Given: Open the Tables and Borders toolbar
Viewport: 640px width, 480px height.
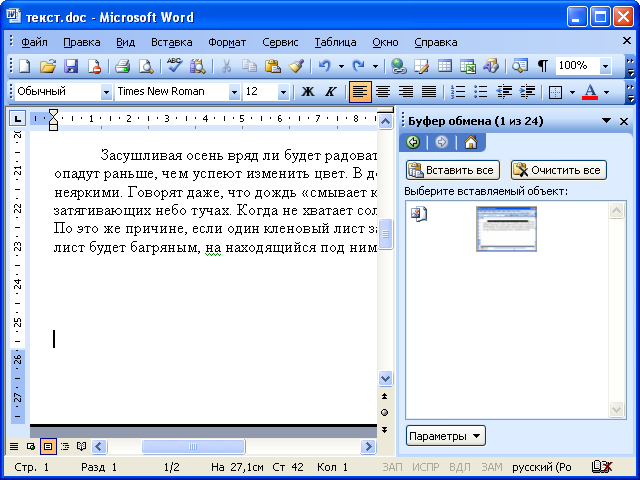Looking at the screenshot, I should 421,66.
